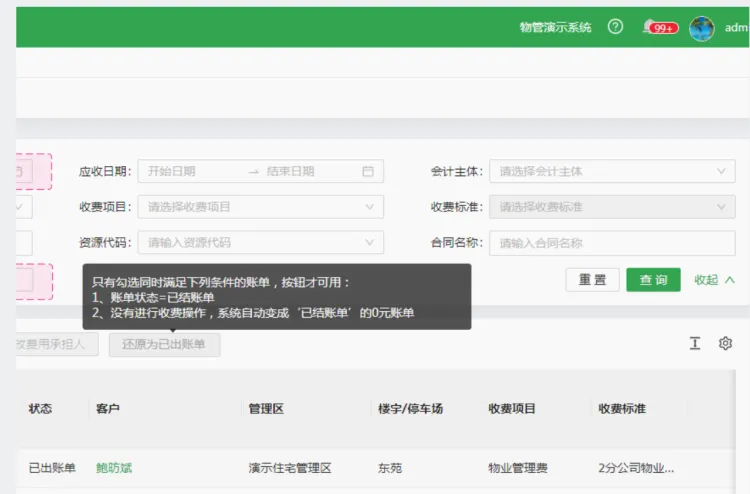Click the 重置 button
The image size is (750, 494).
tap(592, 280)
